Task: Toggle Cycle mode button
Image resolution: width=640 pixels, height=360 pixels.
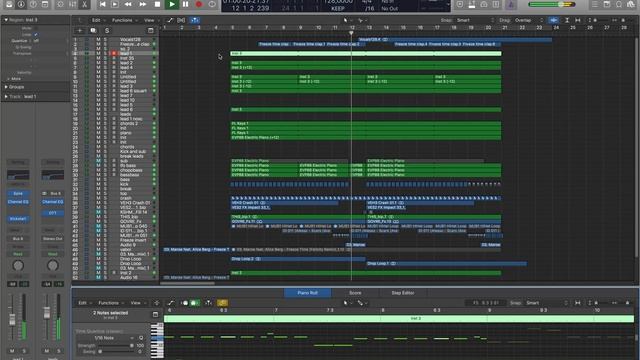Action: point(212,4)
